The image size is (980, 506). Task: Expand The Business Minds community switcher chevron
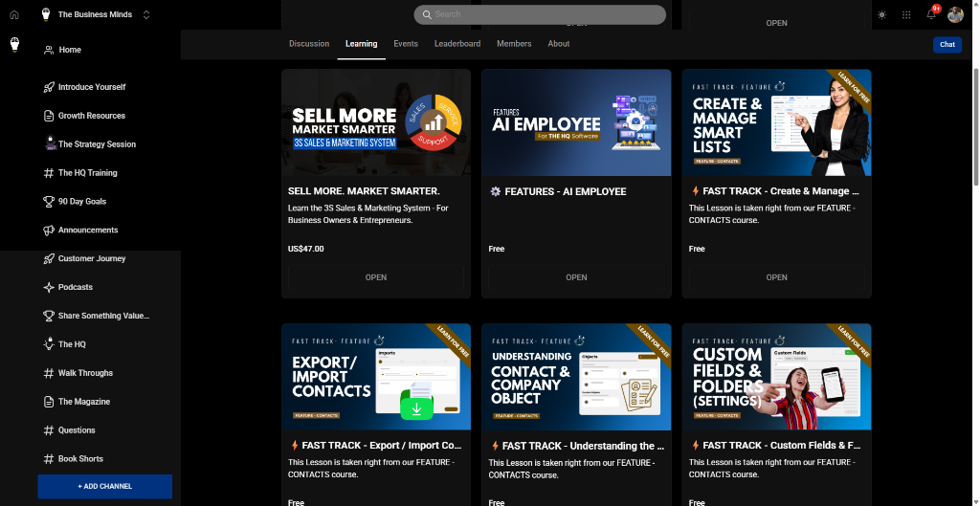(x=146, y=14)
